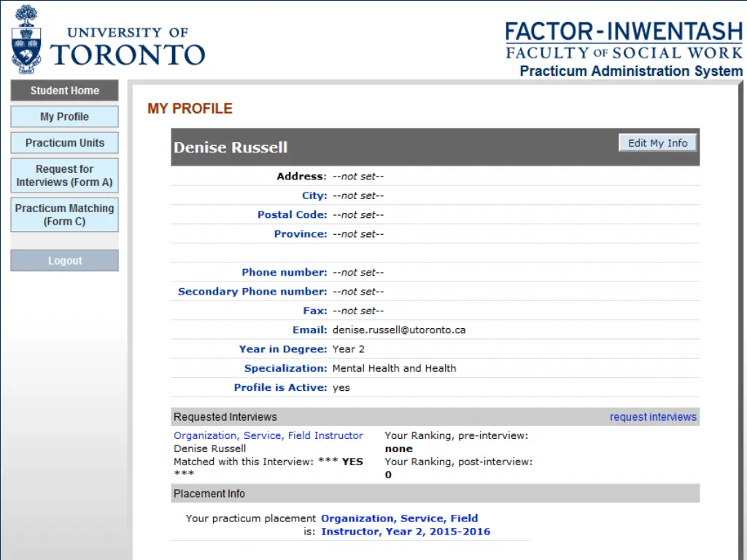Click the Specialization value Mental Health and Health
This screenshot has width=747, height=560.
[x=395, y=368]
